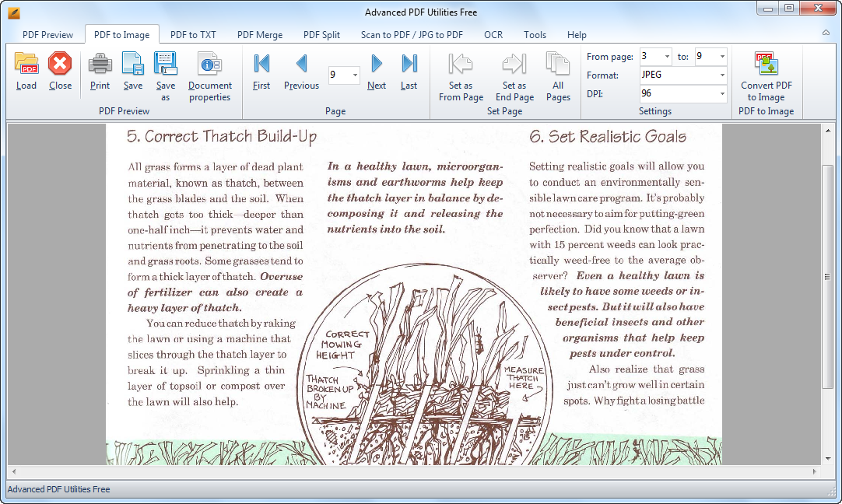Click the thatch illustration in the page
Screen dimensions: 842x504
(x=426, y=364)
